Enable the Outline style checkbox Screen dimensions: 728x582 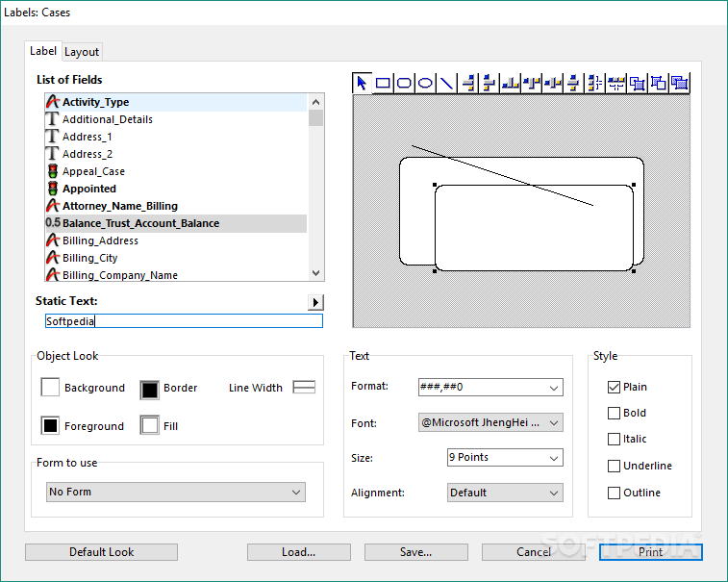pyautogui.click(x=614, y=493)
